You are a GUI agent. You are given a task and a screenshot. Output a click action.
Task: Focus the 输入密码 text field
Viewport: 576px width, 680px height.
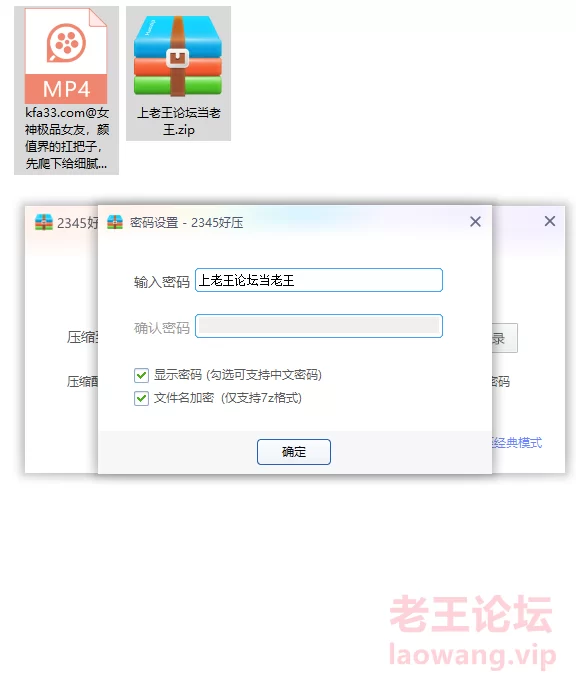click(319, 280)
